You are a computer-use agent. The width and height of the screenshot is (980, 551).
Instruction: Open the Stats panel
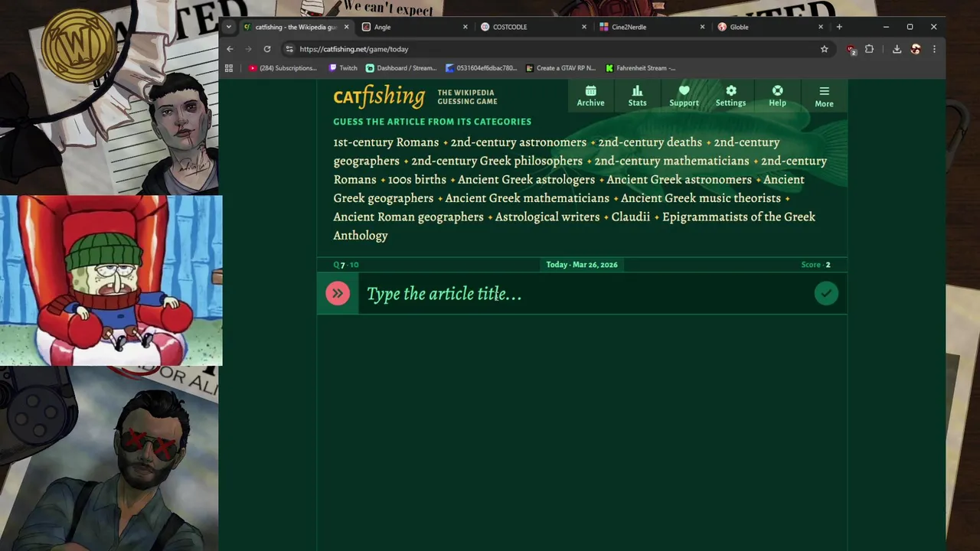coord(637,96)
